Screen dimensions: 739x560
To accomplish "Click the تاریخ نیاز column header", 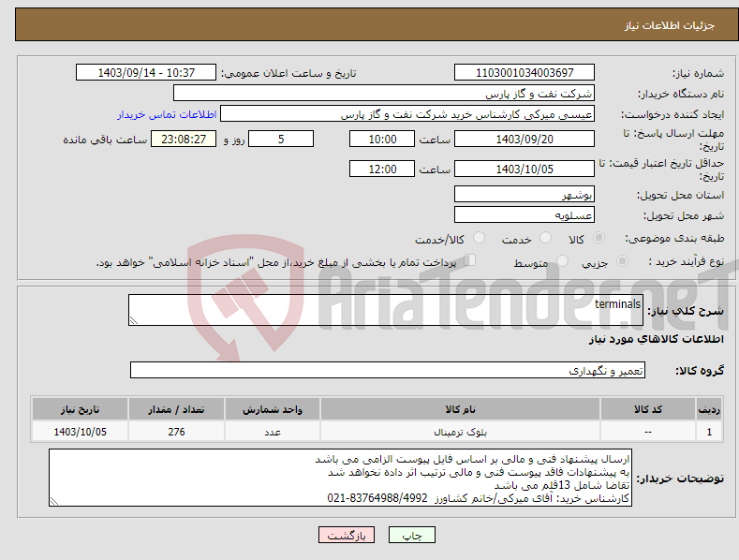I will (x=81, y=409).
